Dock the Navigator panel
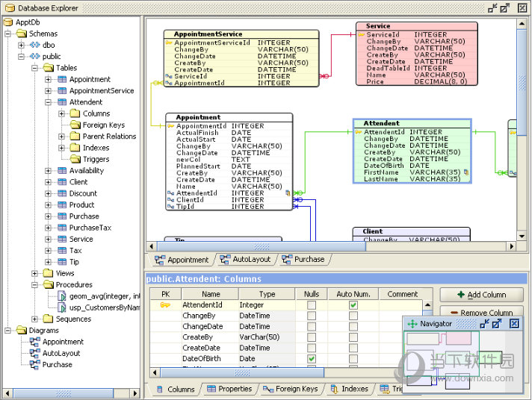 (x=484, y=324)
